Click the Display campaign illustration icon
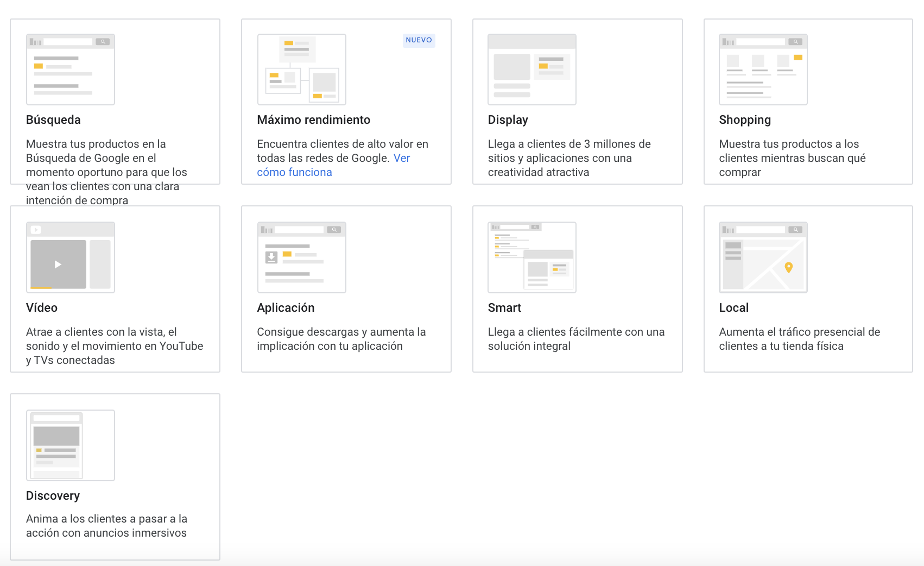The image size is (924, 566). pyautogui.click(x=532, y=70)
